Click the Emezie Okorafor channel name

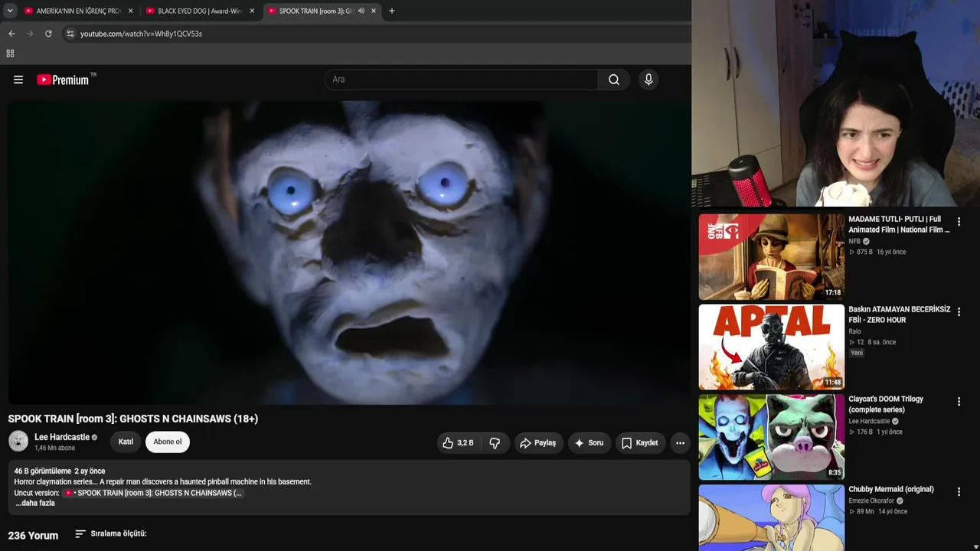click(x=872, y=501)
